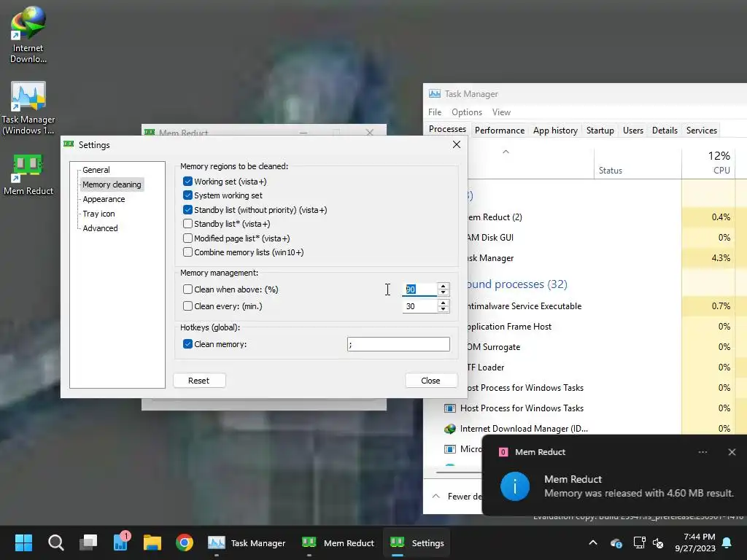Click the Close button in Settings
This screenshot has width=747, height=560.
pos(430,381)
